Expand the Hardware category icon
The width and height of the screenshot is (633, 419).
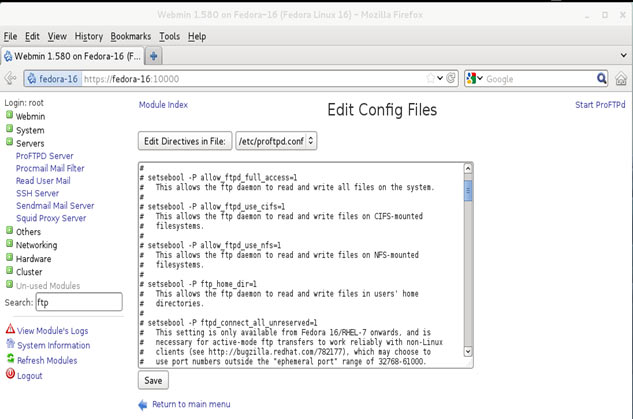[9, 257]
